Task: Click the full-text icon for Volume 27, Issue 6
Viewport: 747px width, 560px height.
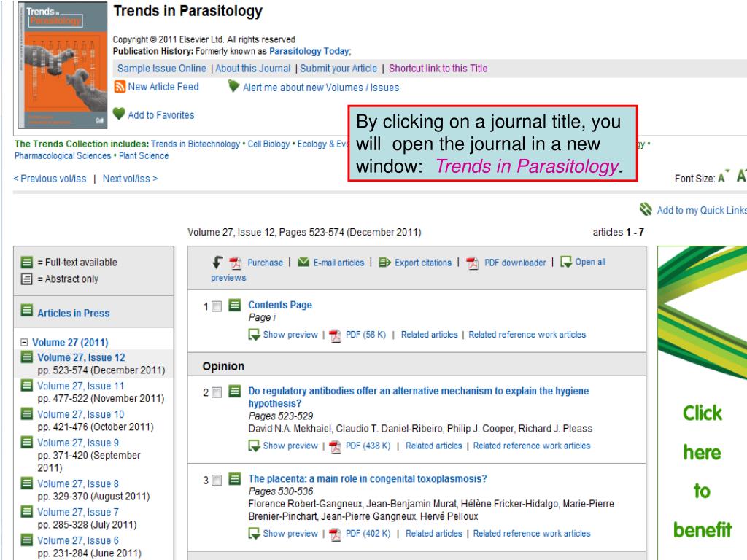Action: [x=27, y=540]
